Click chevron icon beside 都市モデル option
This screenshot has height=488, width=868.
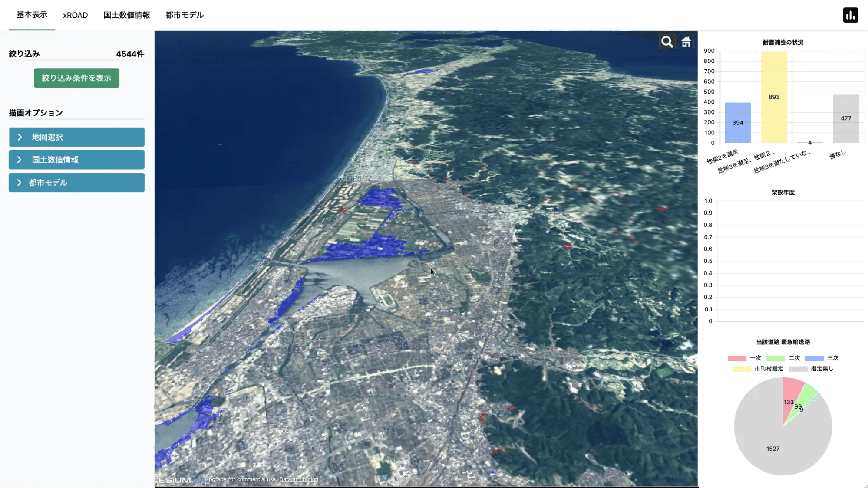click(x=20, y=183)
